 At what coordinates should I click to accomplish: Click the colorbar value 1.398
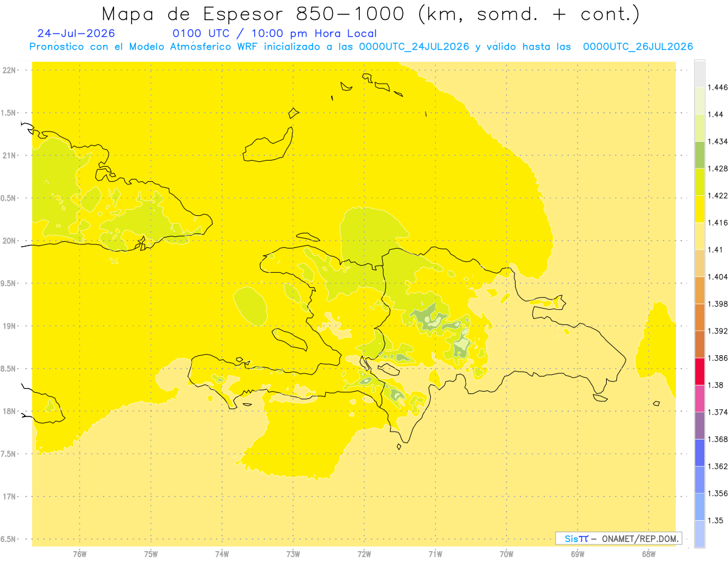(x=717, y=304)
